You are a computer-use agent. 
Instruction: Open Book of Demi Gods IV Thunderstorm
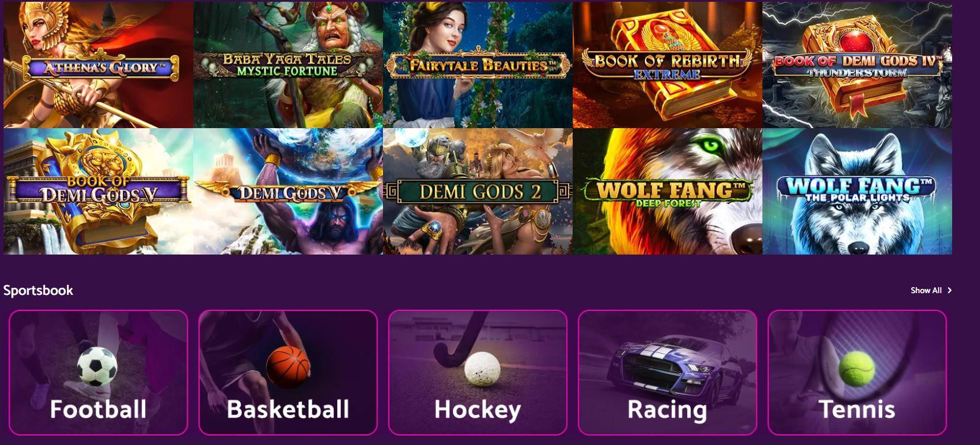pos(857,64)
